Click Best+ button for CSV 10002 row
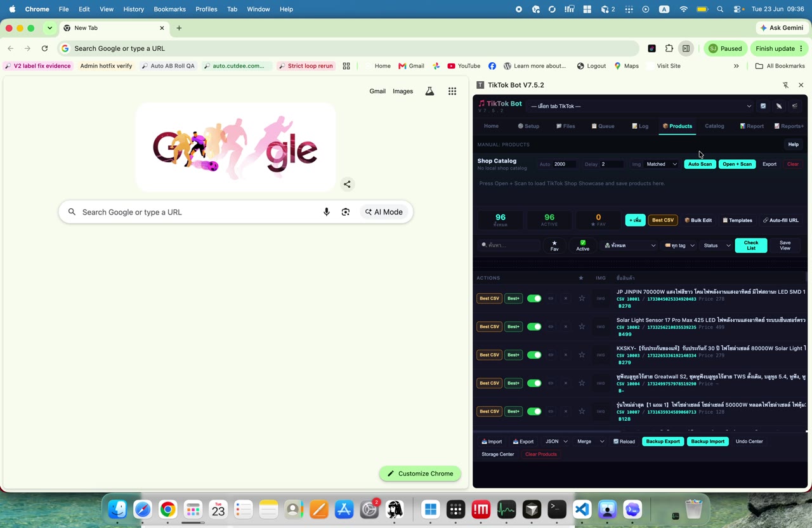The image size is (812, 528). [x=513, y=327]
